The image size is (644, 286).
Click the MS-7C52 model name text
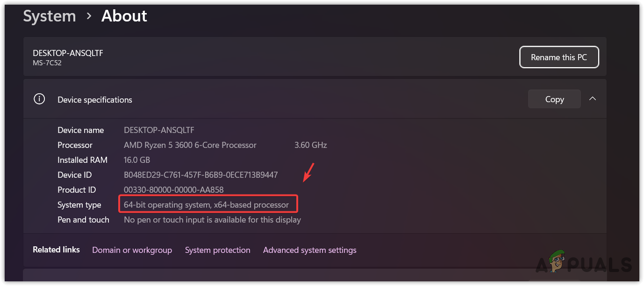coord(47,63)
